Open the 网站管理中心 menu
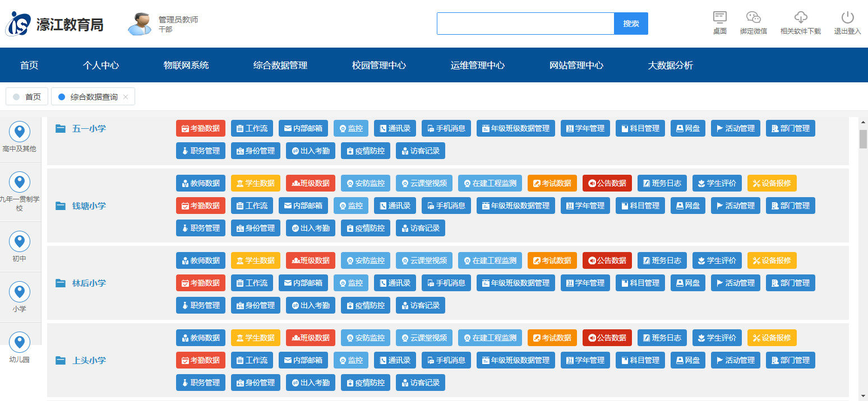 click(576, 65)
